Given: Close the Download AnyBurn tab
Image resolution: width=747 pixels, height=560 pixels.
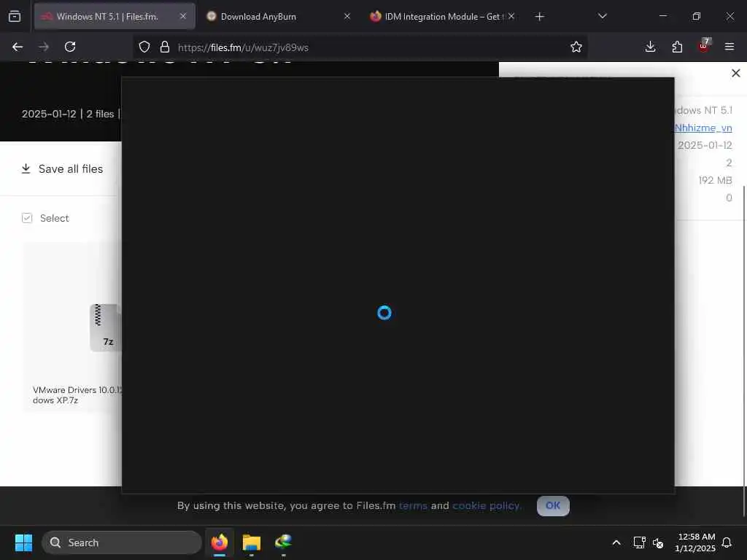Looking at the screenshot, I should click(347, 16).
